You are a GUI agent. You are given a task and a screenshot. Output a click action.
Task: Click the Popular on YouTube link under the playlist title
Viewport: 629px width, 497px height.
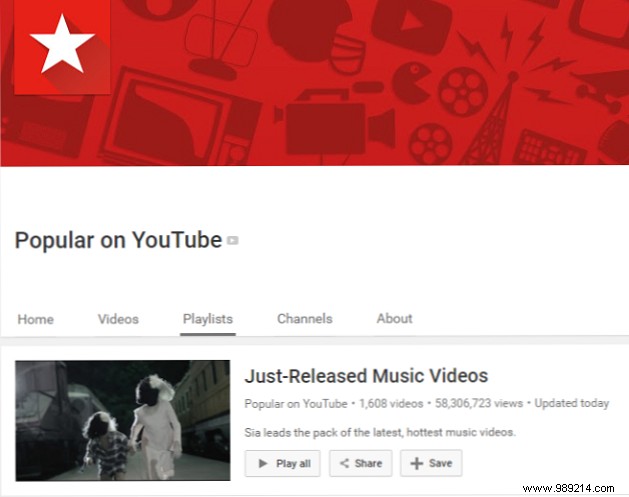tap(296, 404)
